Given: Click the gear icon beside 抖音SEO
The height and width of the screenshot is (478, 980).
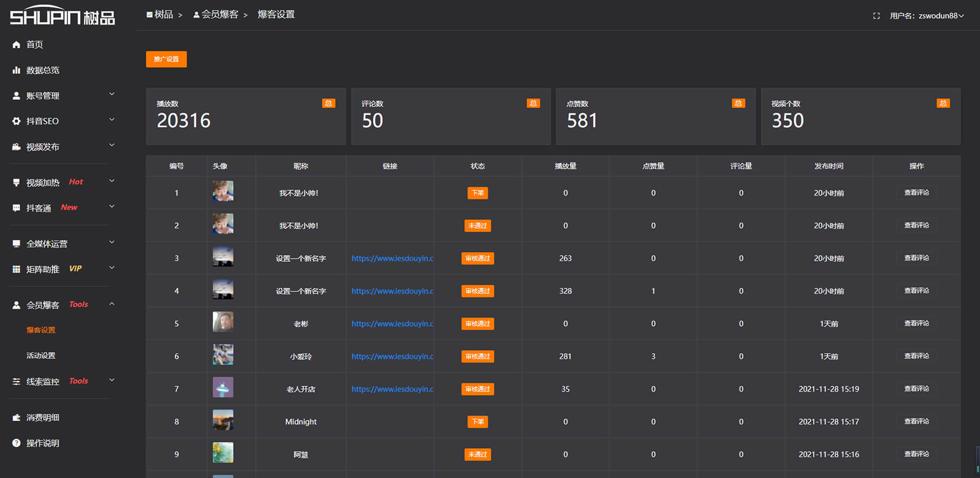Looking at the screenshot, I should (16, 121).
